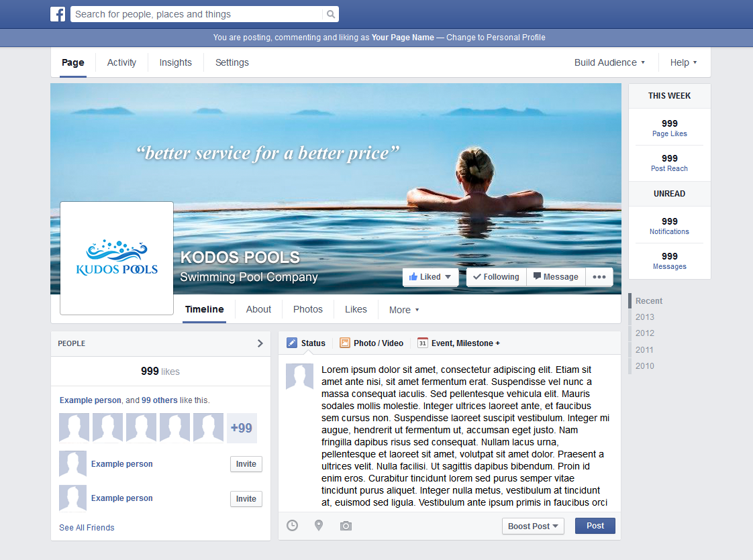The image size is (753, 560).
Task: Open the Build Audience dropdown
Action: point(608,62)
